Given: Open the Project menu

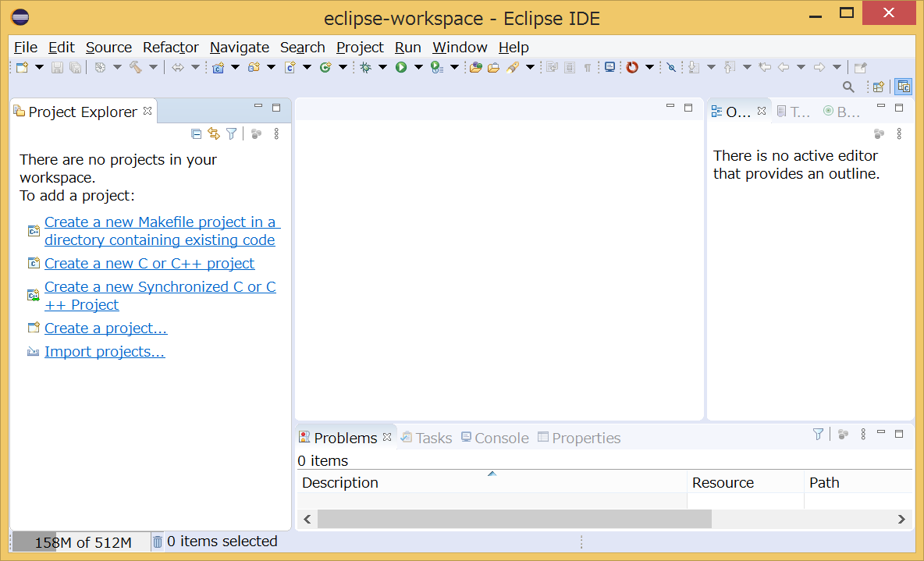Looking at the screenshot, I should (x=360, y=48).
